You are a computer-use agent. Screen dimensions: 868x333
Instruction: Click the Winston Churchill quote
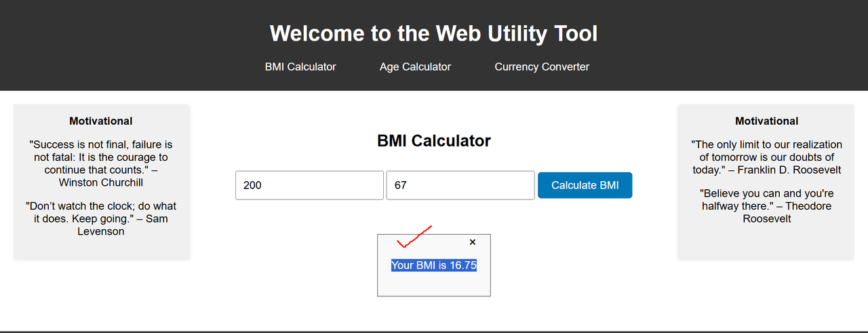[101, 163]
